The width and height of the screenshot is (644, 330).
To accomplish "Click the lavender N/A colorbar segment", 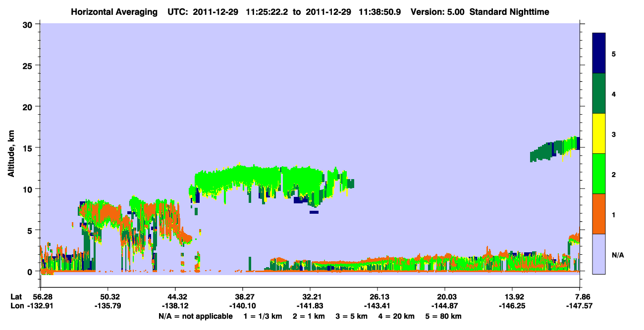I will (599, 254).
